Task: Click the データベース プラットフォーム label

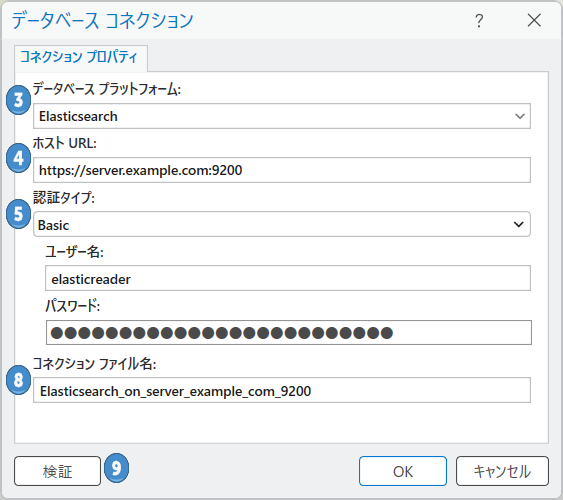Action: click(107, 89)
